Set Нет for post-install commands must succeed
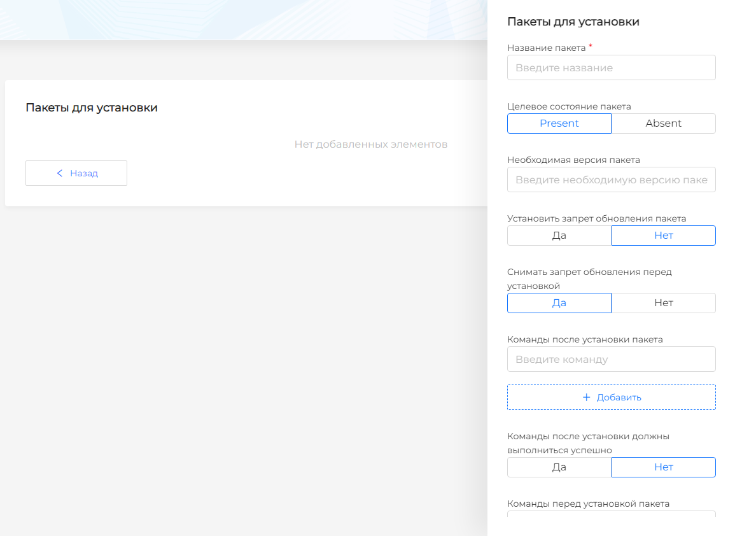Viewport: 756px width, 536px height. coord(663,467)
